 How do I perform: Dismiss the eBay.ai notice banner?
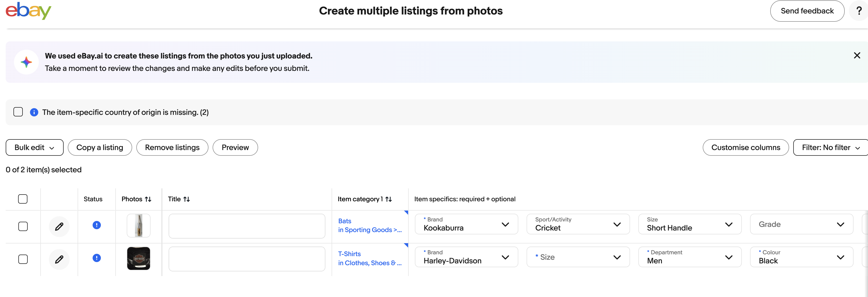tap(857, 55)
